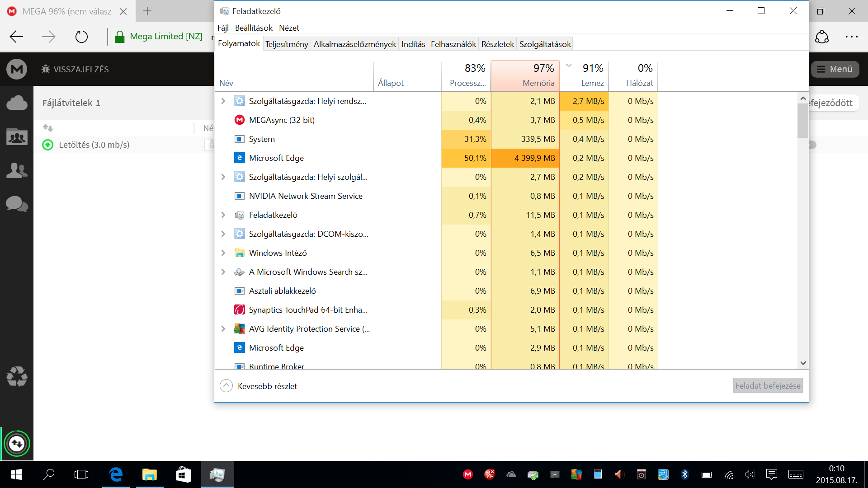This screenshot has height=488, width=868.
Task: Open Task View on taskbar
Action: [81, 474]
